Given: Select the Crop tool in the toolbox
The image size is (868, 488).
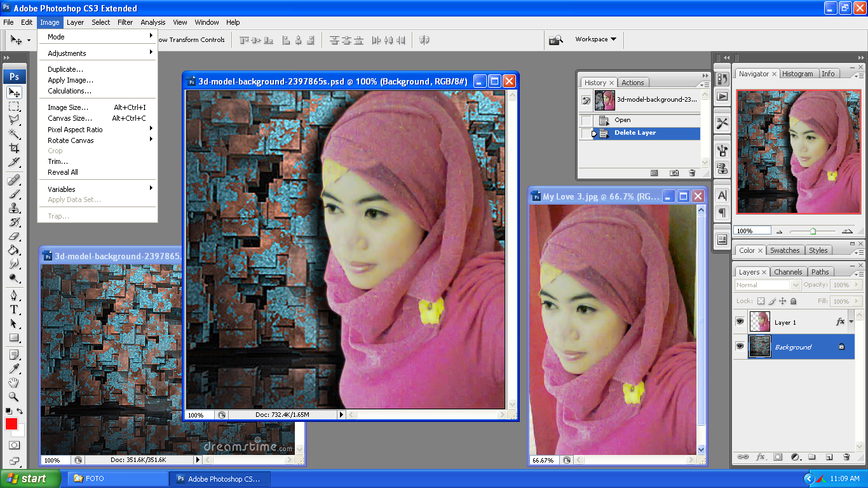Looking at the screenshot, I should tap(15, 148).
